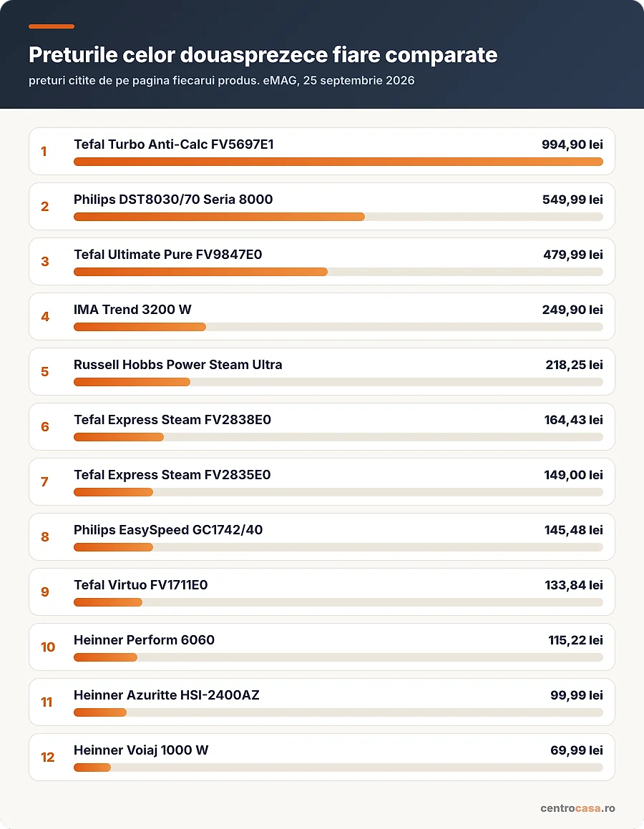This screenshot has height=829, width=644.
Task: Click the price bar for Tefal Turbo Anti-Calc
Action: point(338,162)
